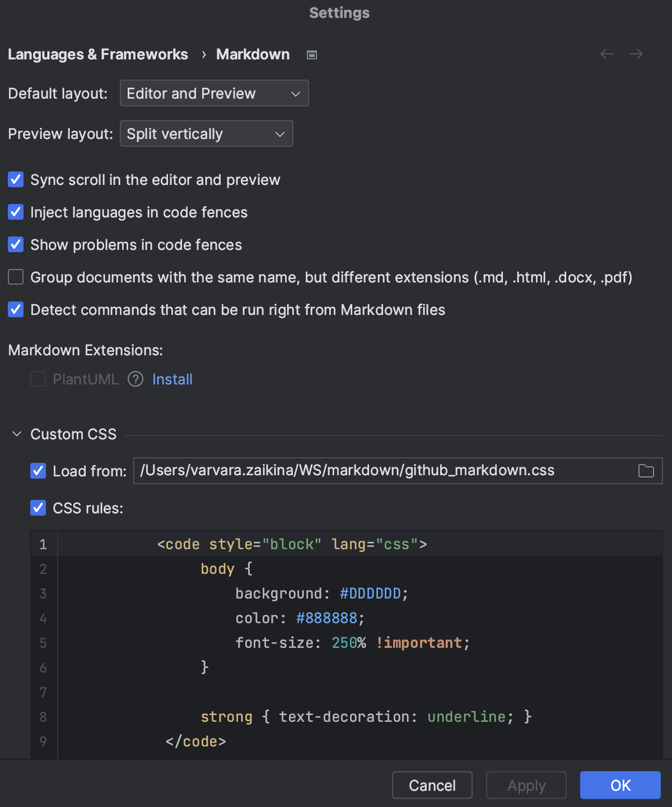This screenshot has height=807, width=672.
Task: Uncheck the Load from option
Action: pyautogui.click(x=38, y=471)
